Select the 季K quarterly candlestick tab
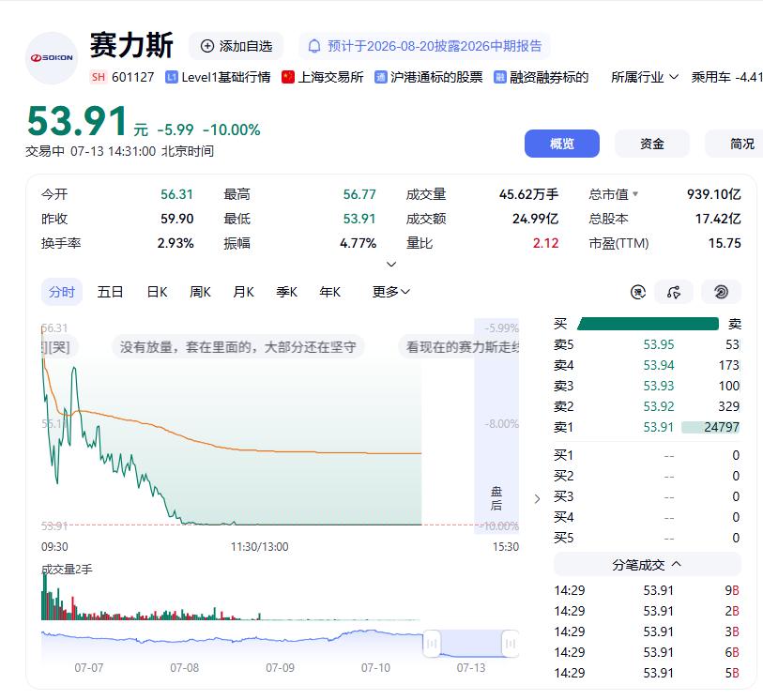 [286, 292]
